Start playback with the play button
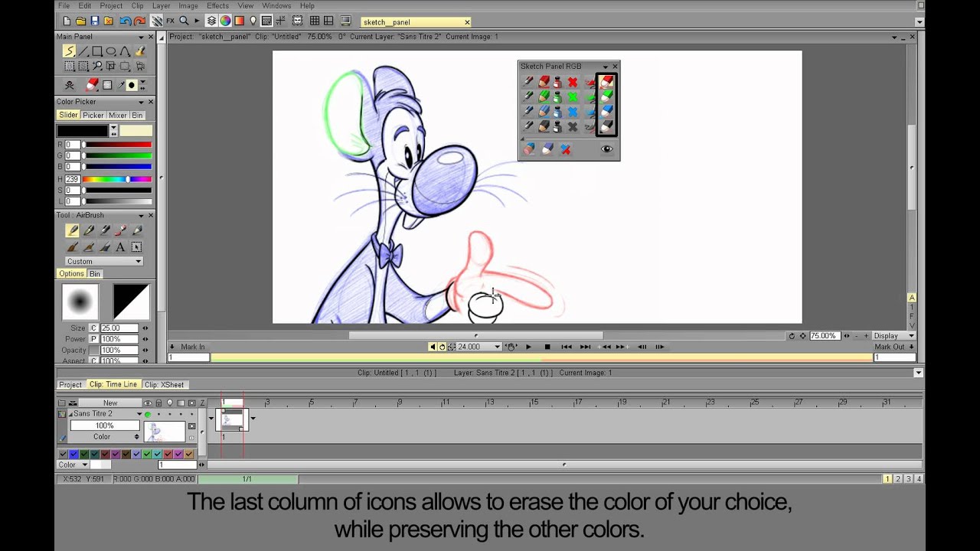980x551 pixels. click(528, 347)
